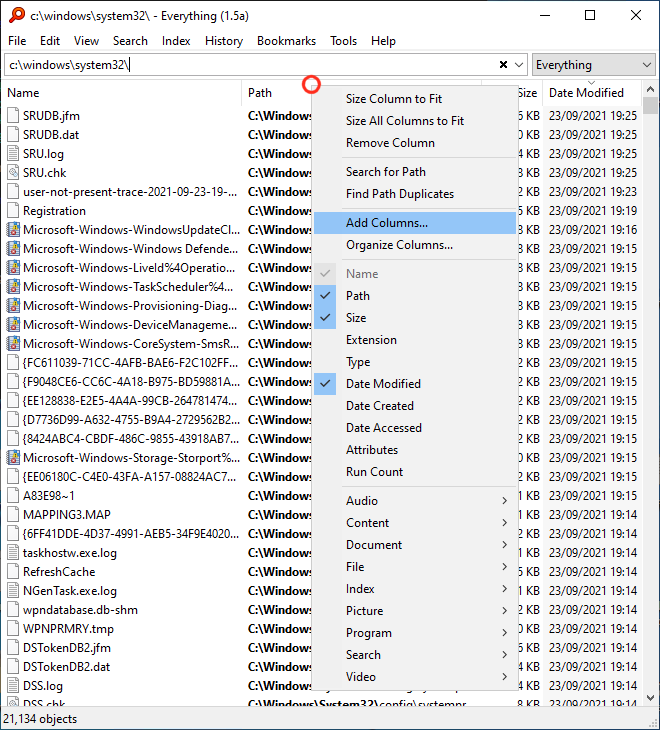Open the Everything filter dropdown
Image resolution: width=660 pixels, height=730 pixels.
point(593,65)
